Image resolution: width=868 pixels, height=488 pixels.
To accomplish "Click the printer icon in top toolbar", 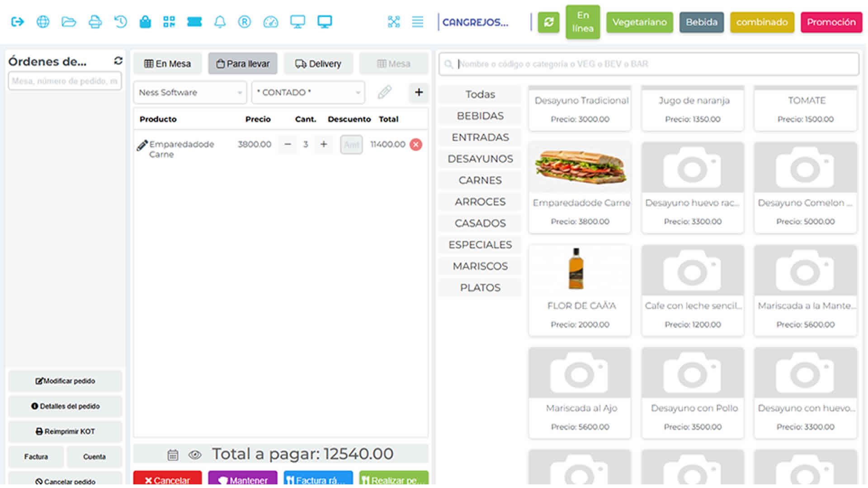I will [x=95, y=22].
